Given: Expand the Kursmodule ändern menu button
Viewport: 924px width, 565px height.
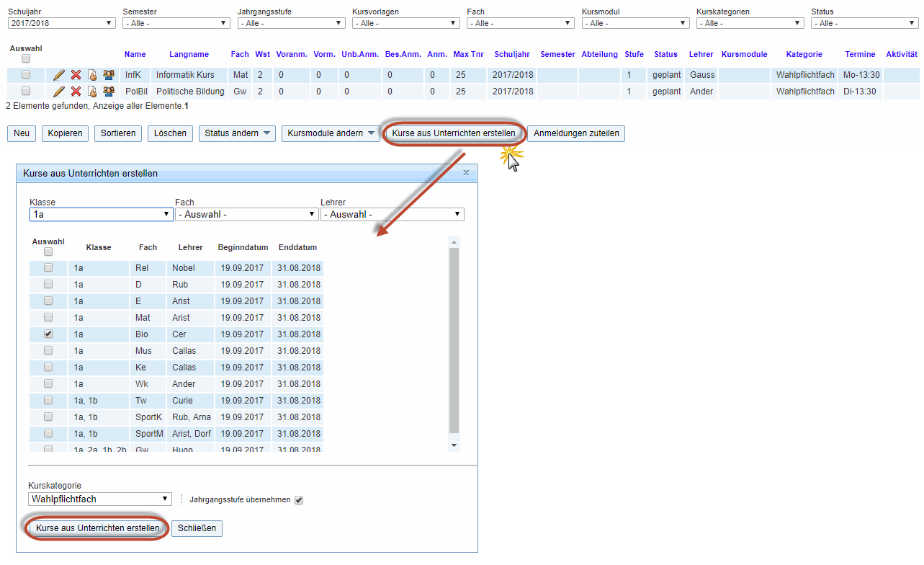Looking at the screenshot, I should [x=331, y=133].
